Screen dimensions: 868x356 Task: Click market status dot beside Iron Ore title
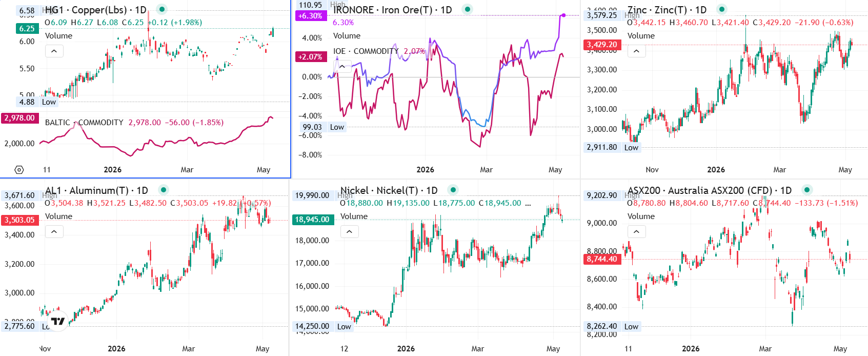tap(467, 9)
